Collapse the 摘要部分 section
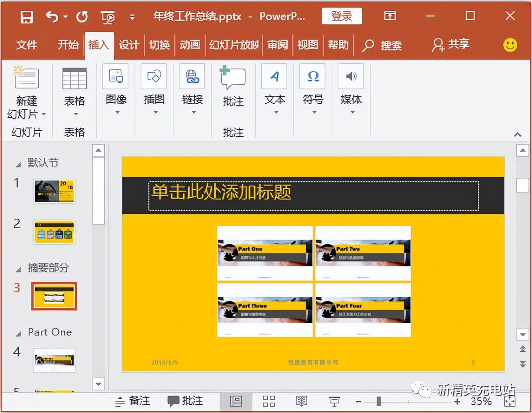Screen dimensions: 532x413 tap(18, 269)
